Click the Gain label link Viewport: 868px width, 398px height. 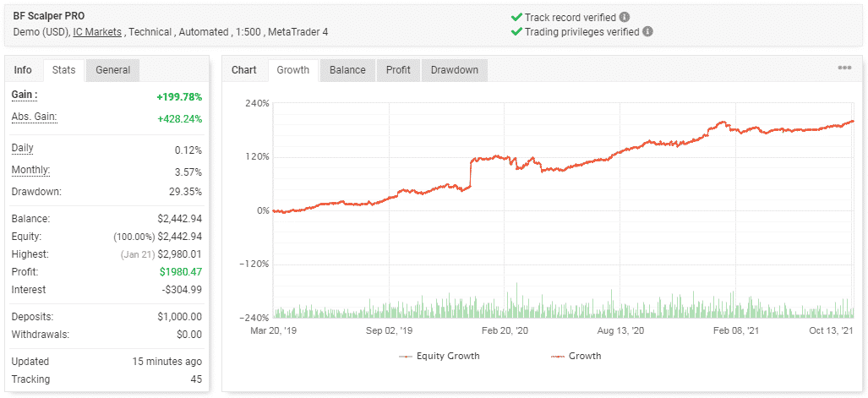[x=25, y=95]
